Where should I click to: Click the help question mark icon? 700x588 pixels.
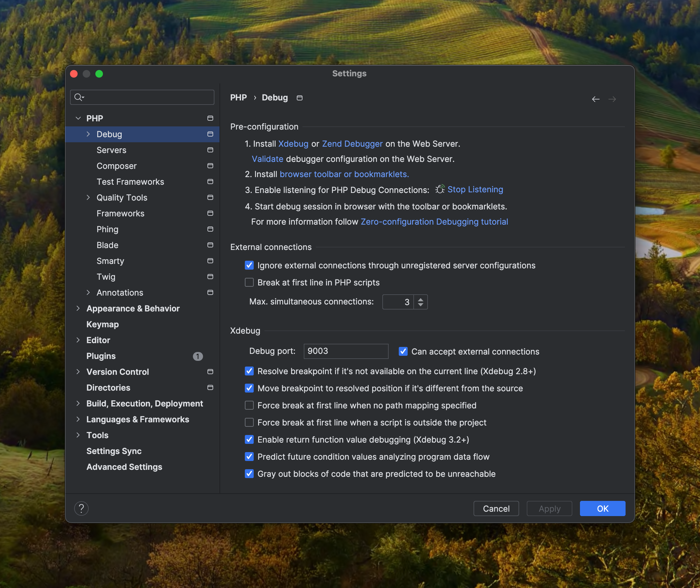(x=81, y=508)
